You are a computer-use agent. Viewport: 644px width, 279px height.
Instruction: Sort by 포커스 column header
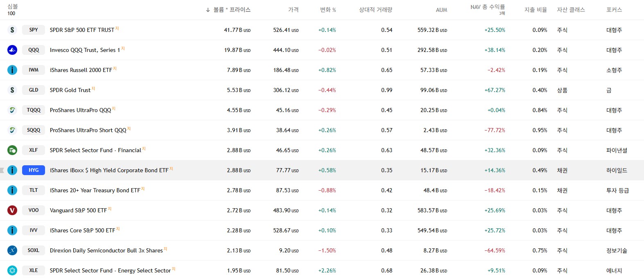614,10
